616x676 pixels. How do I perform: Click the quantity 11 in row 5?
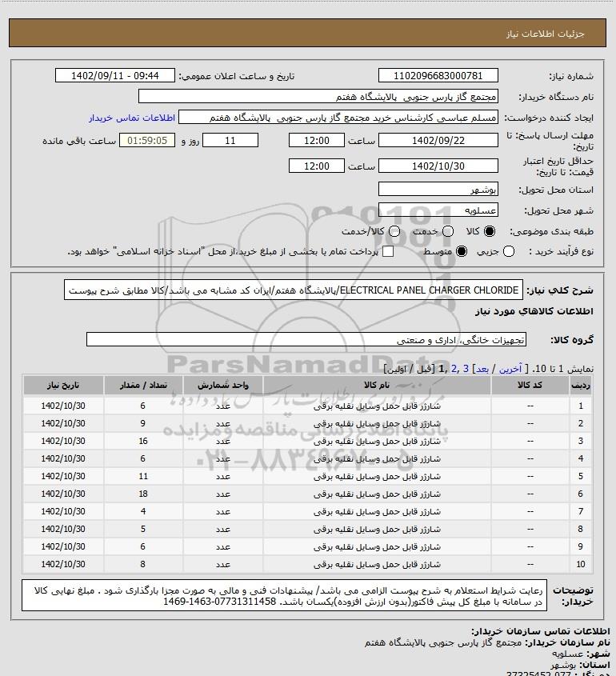143,476
